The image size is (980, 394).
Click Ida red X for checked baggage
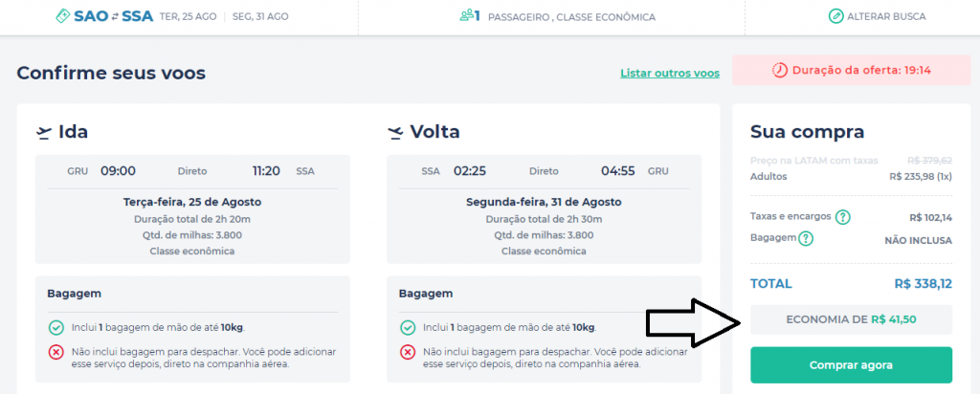[56, 353]
